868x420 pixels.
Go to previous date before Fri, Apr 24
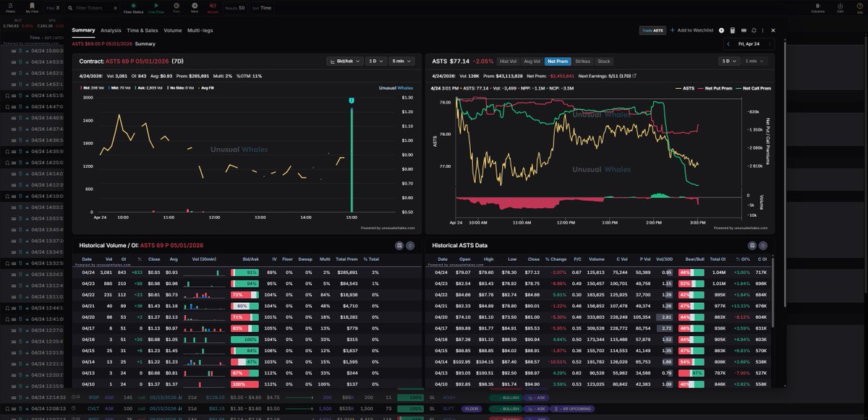728,44
